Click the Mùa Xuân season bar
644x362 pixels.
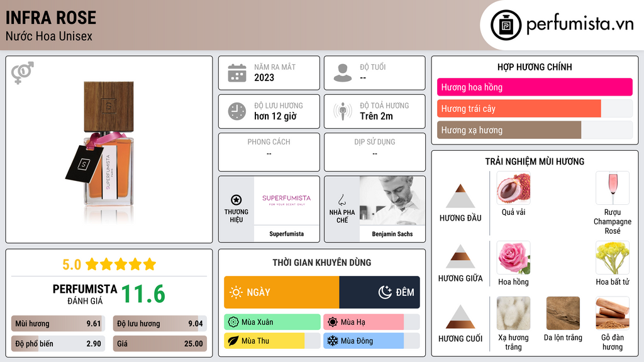click(x=272, y=322)
